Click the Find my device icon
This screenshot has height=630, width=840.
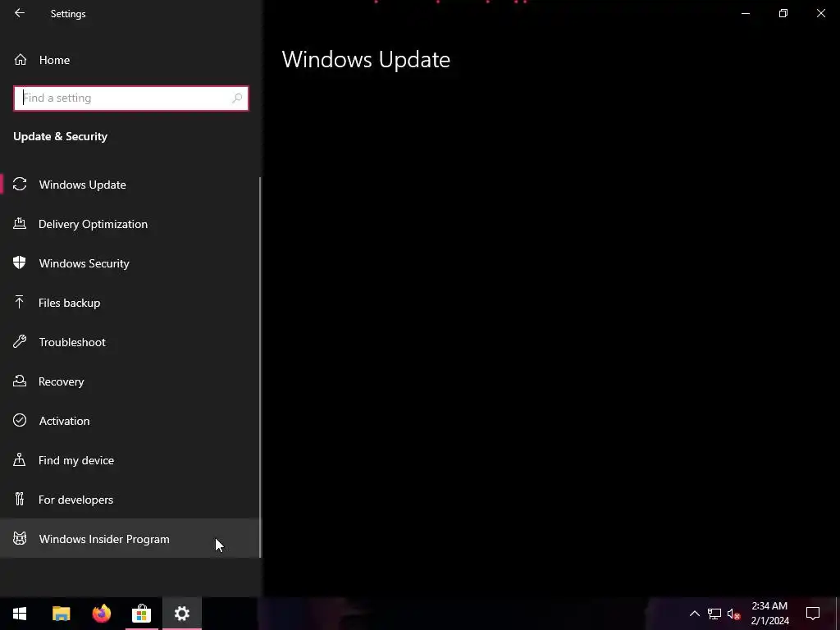pos(20,459)
